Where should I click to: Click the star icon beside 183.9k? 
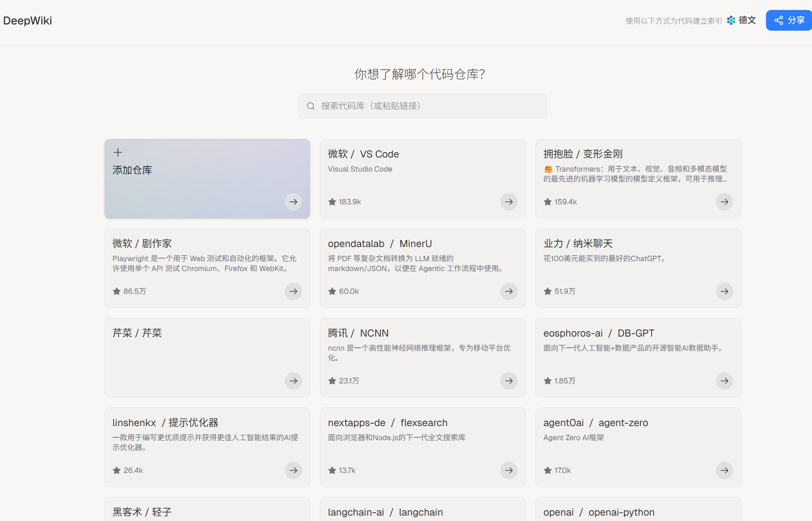(332, 202)
